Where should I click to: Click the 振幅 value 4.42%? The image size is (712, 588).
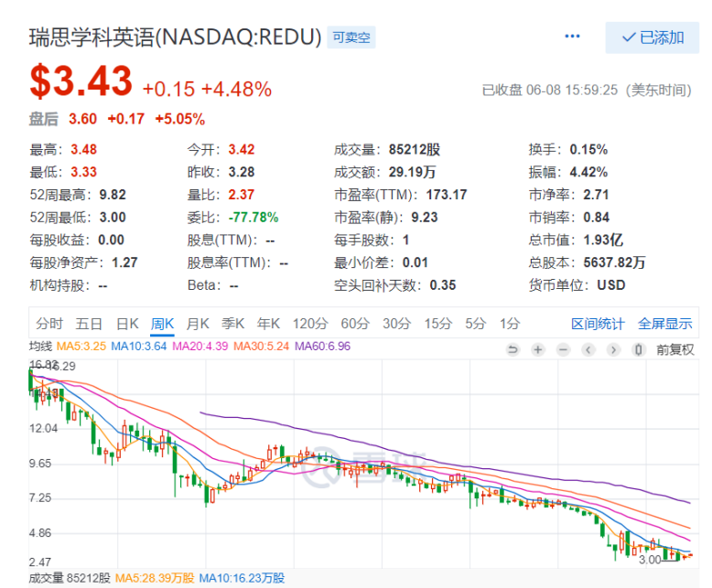point(588,172)
